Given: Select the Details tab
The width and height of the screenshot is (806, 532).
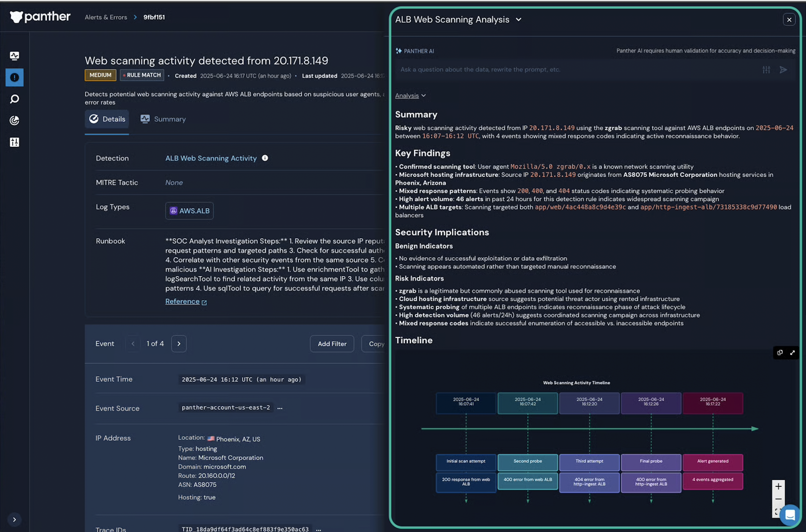Looking at the screenshot, I should pyautogui.click(x=107, y=119).
